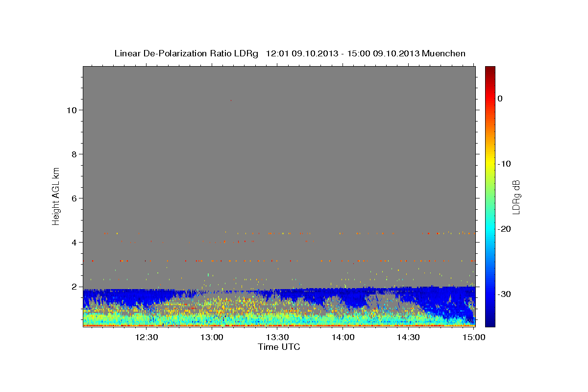Click the dark red top of colorbar
This screenshot has height=392, width=588.
(490, 71)
